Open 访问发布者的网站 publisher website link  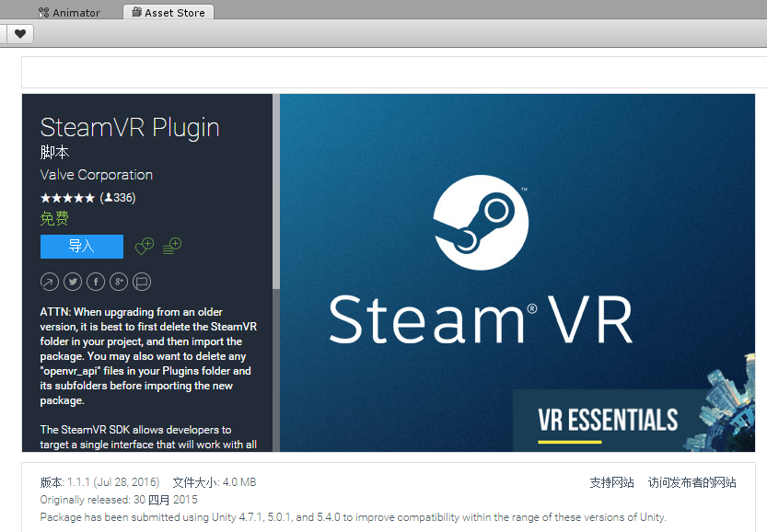point(691,482)
